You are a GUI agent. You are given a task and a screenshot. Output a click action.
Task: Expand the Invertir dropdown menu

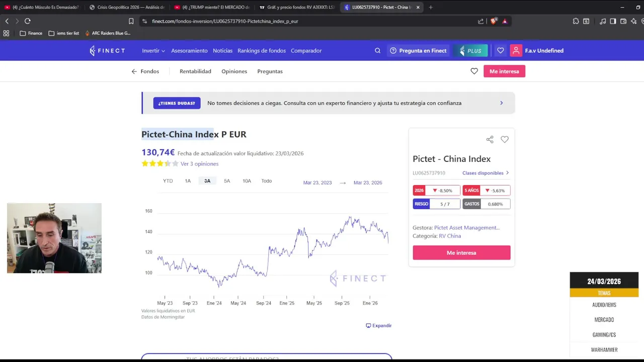point(153,51)
